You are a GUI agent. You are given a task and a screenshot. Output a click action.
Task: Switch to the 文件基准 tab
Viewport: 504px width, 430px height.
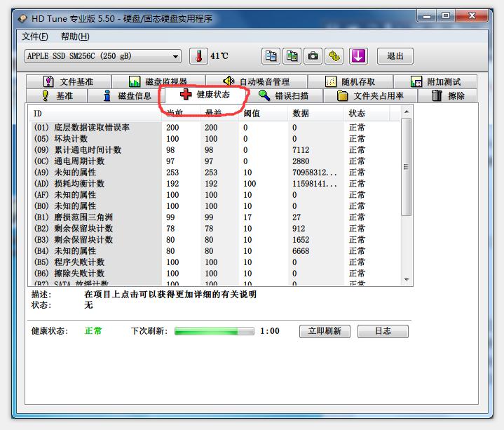tap(69, 81)
